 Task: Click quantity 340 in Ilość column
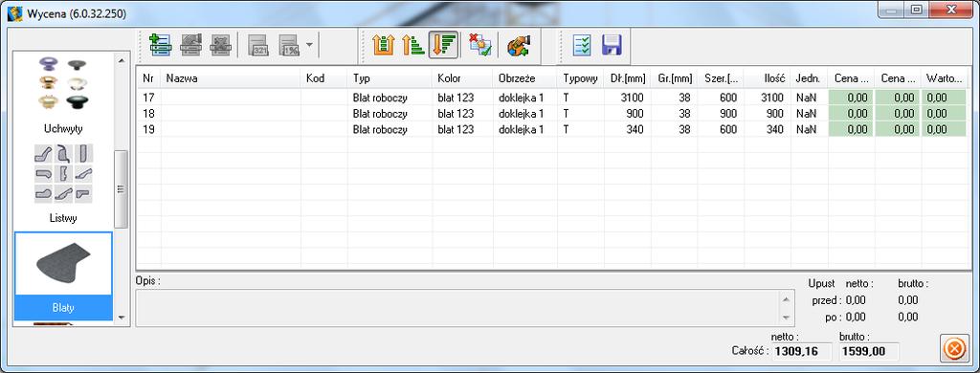[775, 129]
